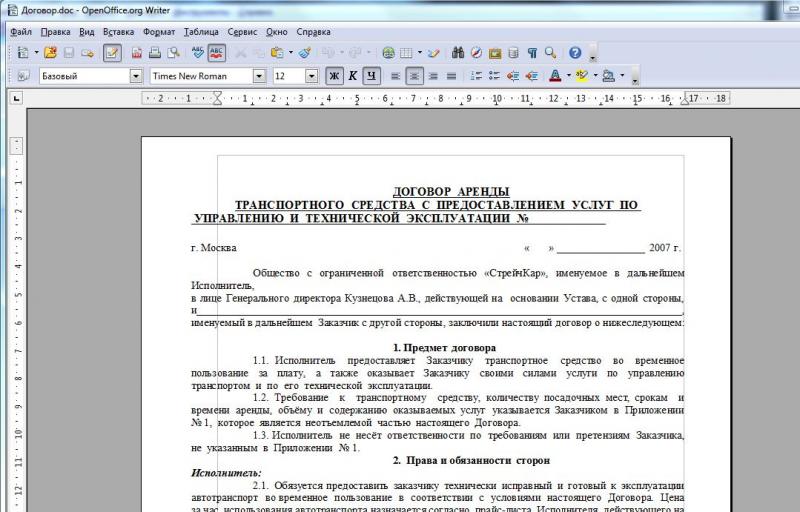Click Increase Indent icon
The height and width of the screenshot is (512, 800).
[532, 76]
